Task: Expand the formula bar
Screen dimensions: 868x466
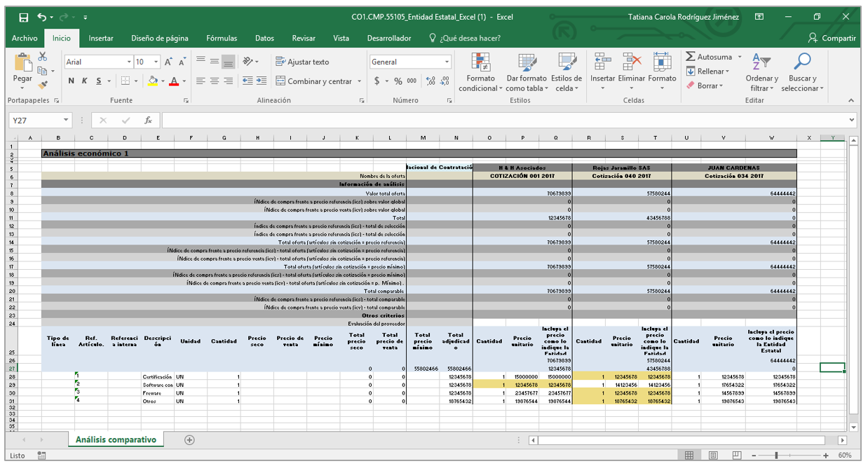Action: (852, 120)
